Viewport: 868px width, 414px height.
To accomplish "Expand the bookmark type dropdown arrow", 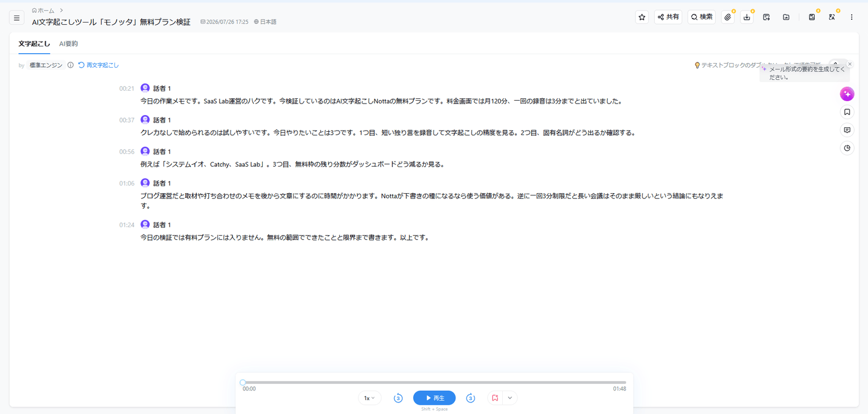I will click(510, 398).
